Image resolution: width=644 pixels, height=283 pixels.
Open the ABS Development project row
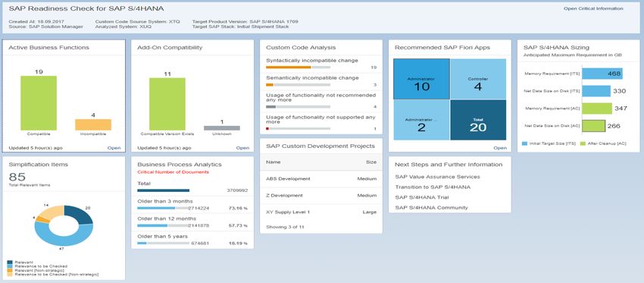[321, 179]
